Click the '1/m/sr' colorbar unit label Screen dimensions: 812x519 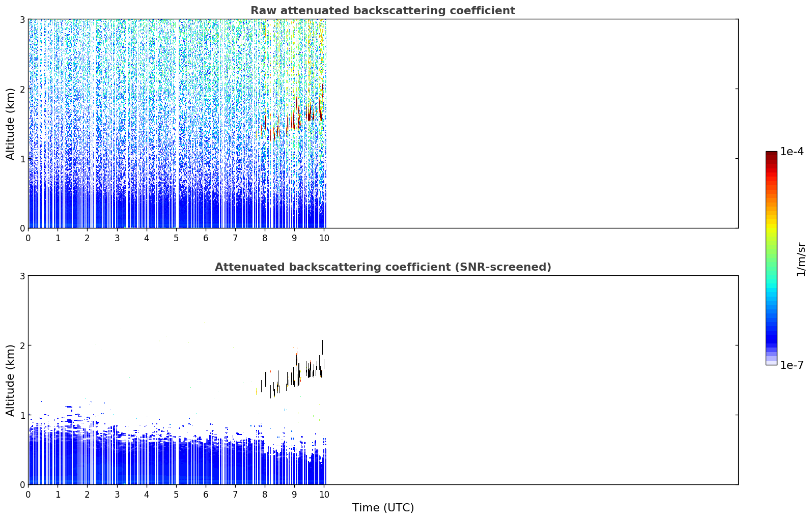tap(801, 259)
